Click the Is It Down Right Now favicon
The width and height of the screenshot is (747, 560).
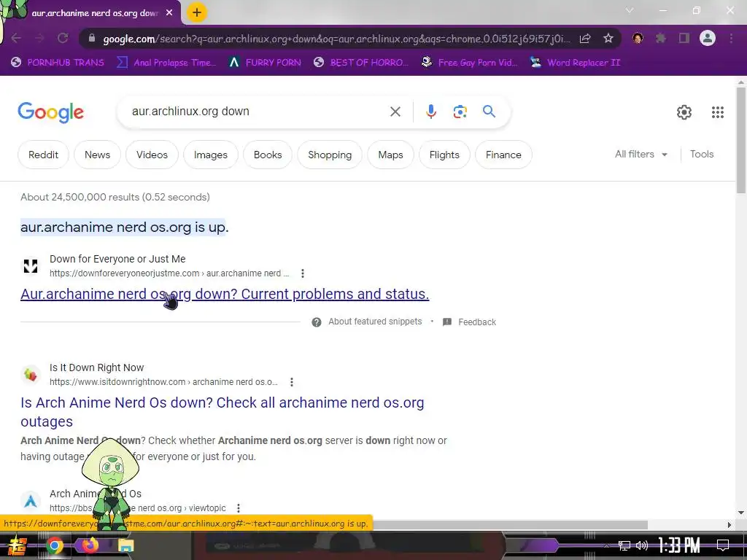[x=31, y=375]
